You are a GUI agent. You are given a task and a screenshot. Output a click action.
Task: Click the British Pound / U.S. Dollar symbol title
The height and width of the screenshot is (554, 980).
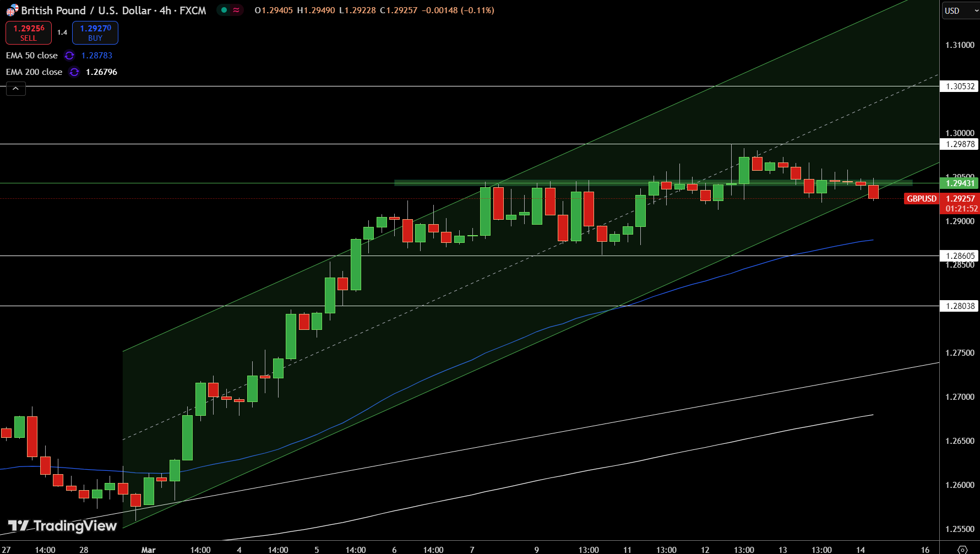coord(86,10)
